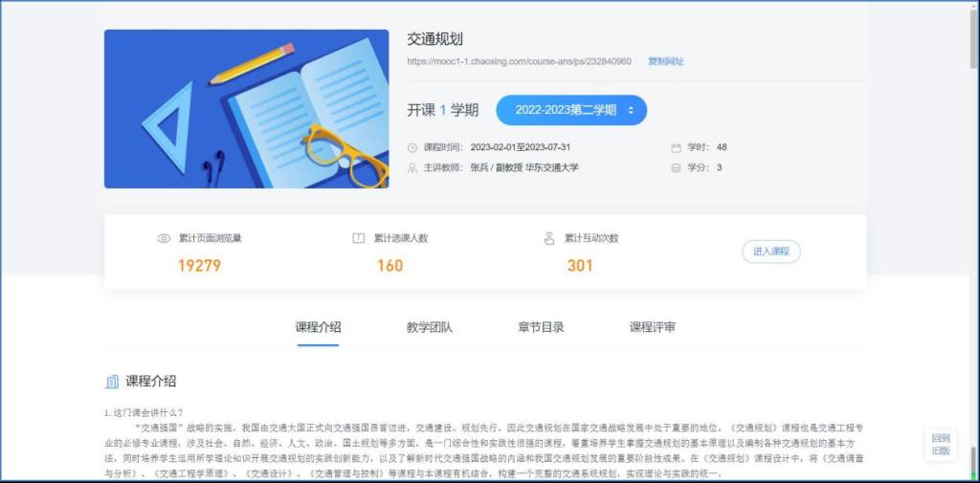Click the document icon beside 课程介绍 heading

point(112,382)
